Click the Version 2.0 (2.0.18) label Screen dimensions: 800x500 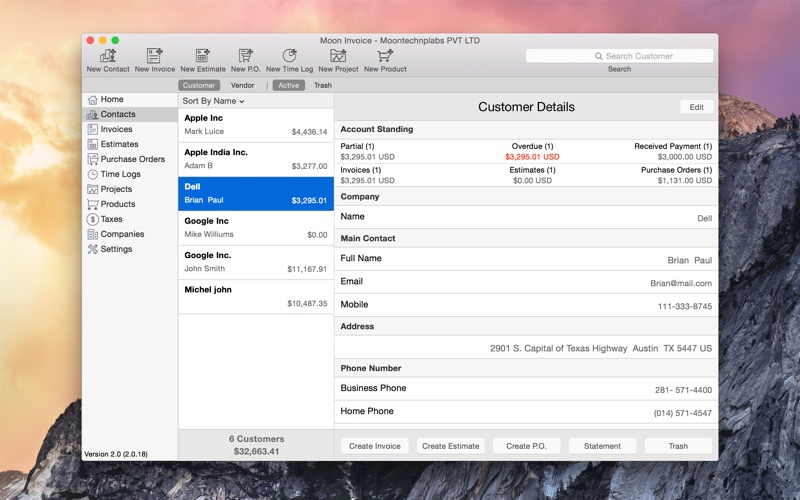coord(116,454)
